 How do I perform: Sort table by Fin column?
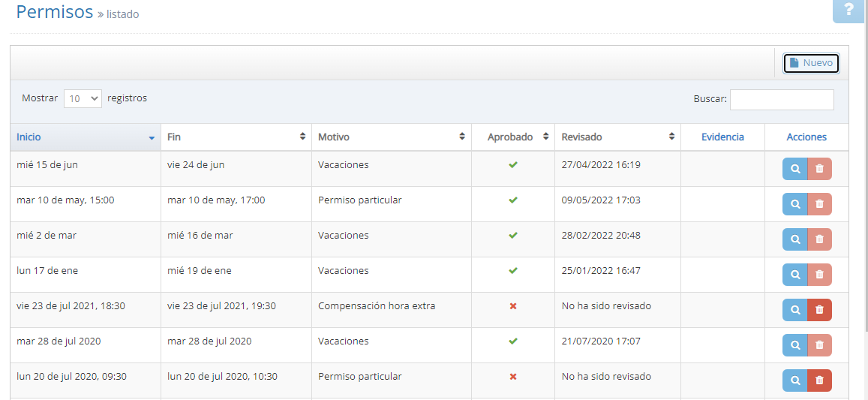236,137
